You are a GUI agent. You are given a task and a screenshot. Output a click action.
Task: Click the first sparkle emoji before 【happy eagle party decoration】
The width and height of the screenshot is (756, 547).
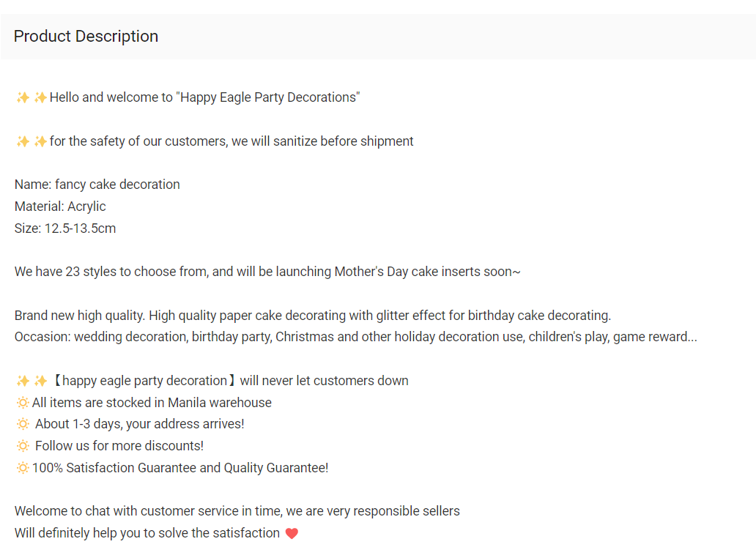23,381
